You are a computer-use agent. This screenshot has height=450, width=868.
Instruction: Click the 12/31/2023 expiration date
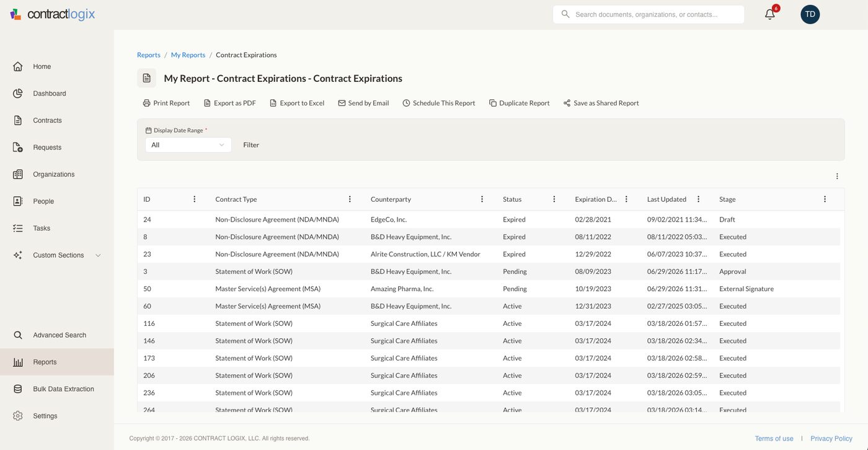coord(593,306)
